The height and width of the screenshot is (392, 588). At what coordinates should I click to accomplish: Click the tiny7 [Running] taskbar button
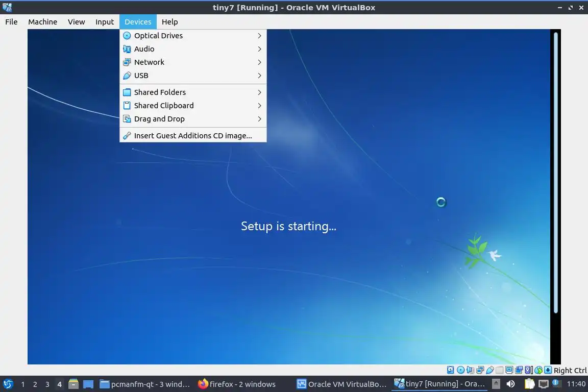[439, 384]
